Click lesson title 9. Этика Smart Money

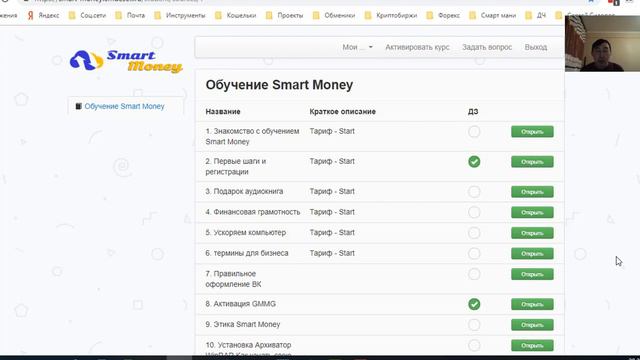242,324
